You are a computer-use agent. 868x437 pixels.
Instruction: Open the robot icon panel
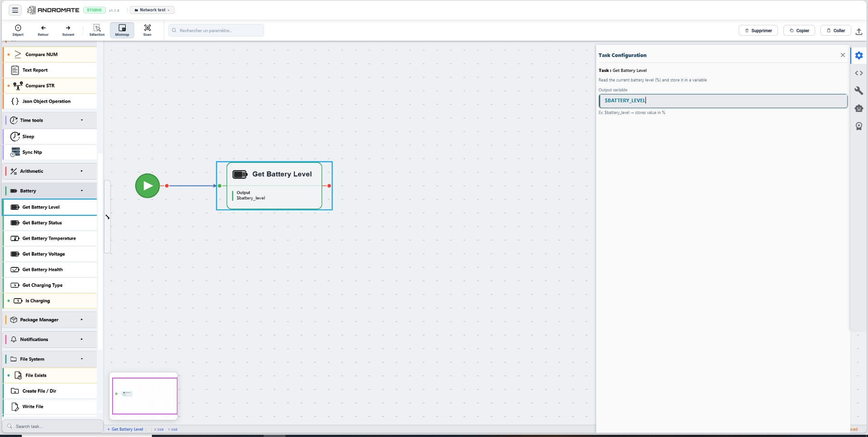[x=859, y=109]
